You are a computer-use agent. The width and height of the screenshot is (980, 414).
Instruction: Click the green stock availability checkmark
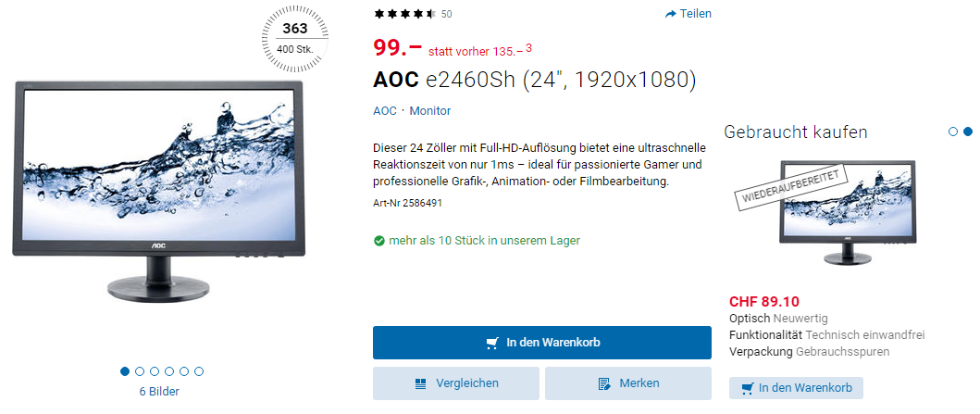tap(378, 241)
